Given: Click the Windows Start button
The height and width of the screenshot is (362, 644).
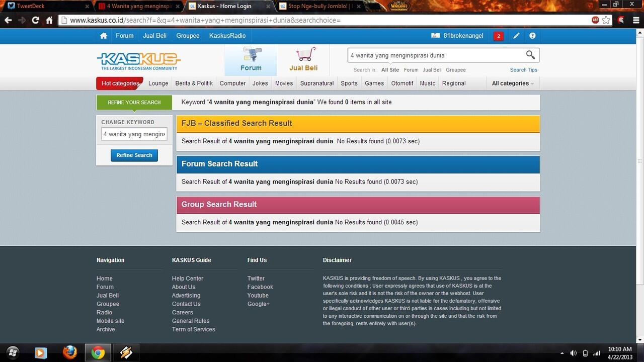Looking at the screenshot, I should tap(13, 352).
